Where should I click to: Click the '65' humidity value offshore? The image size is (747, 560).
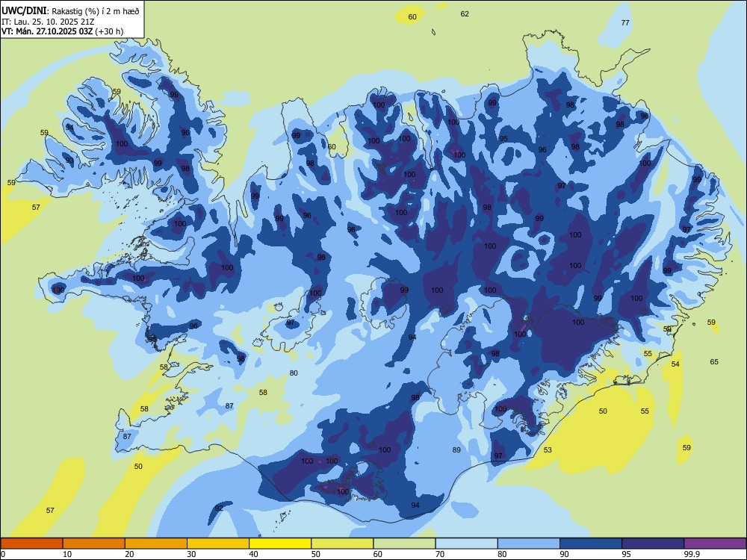714,361
